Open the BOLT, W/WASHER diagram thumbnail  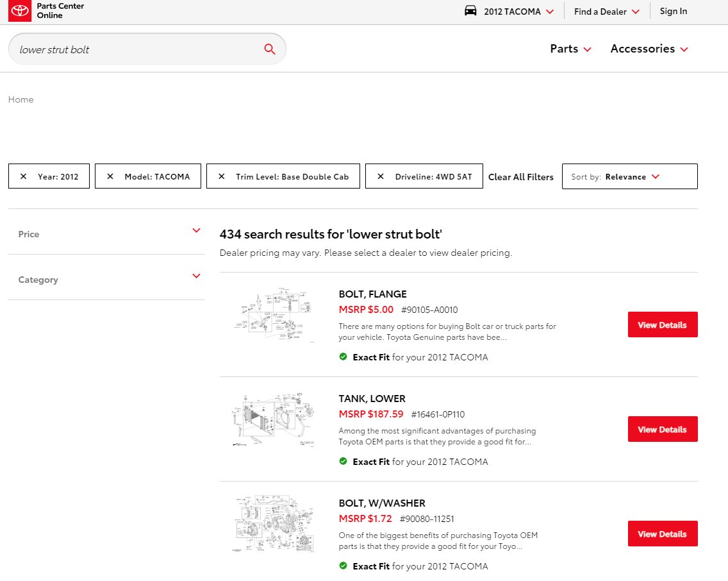click(274, 524)
